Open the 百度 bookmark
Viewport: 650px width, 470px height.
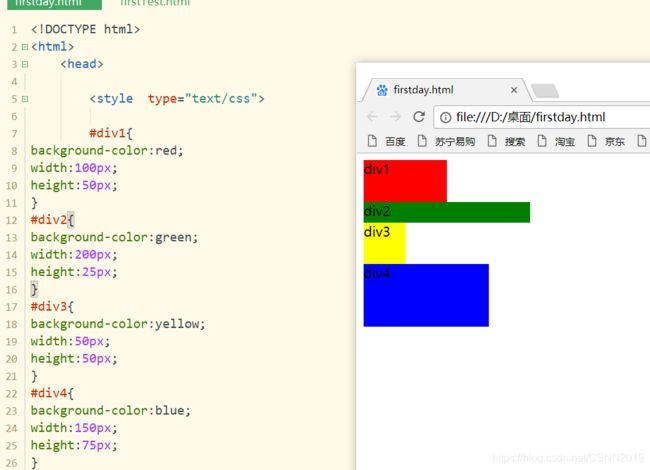tap(387, 141)
